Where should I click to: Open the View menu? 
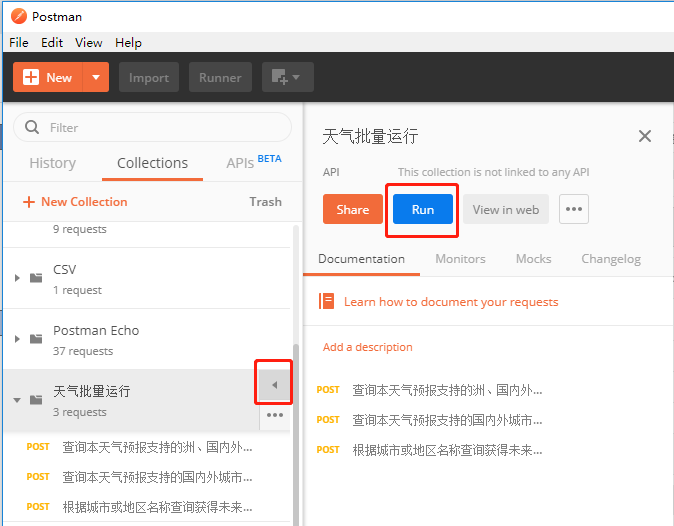pos(89,43)
